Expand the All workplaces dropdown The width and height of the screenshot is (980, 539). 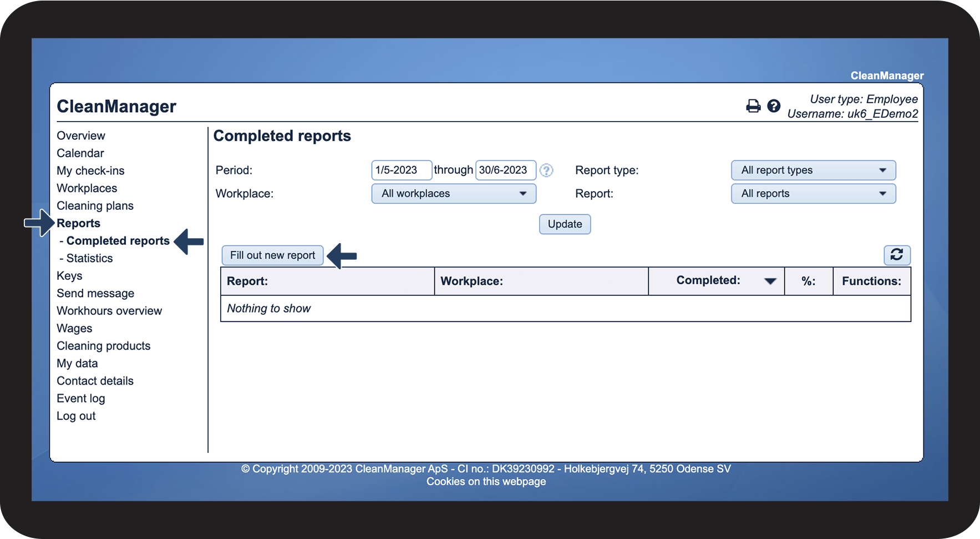click(x=453, y=194)
